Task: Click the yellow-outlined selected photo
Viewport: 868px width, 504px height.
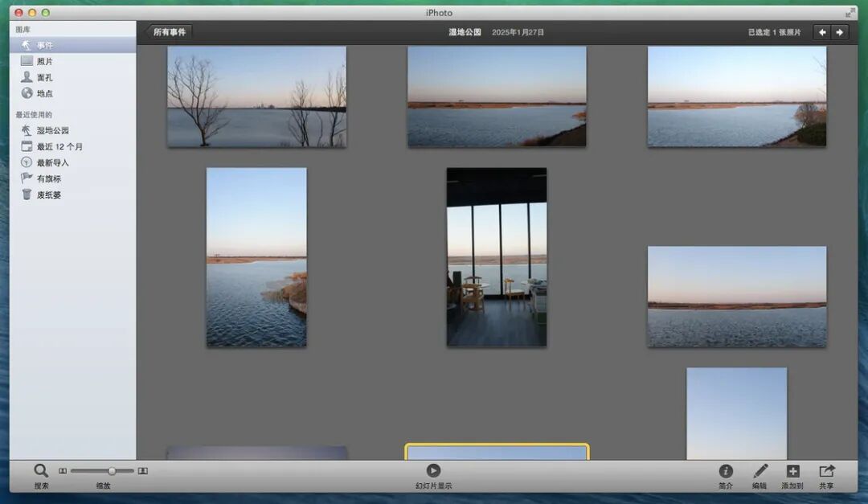Action: 497,452
